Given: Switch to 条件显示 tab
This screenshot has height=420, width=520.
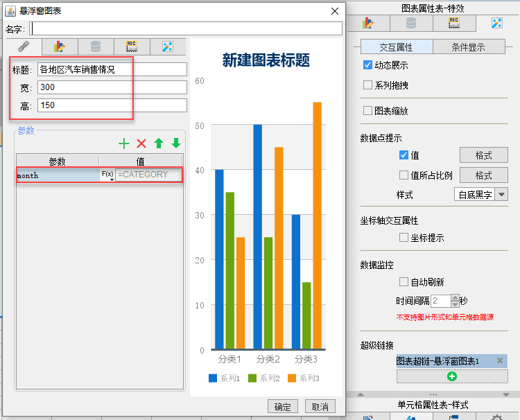Looking at the screenshot, I should point(468,46).
